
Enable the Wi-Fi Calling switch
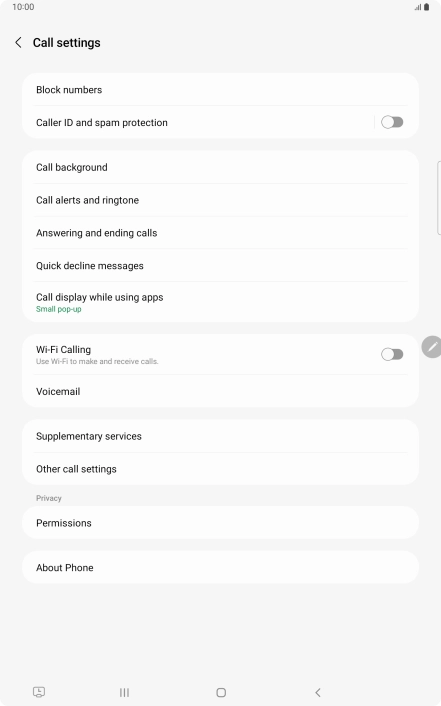pyautogui.click(x=392, y=354)
